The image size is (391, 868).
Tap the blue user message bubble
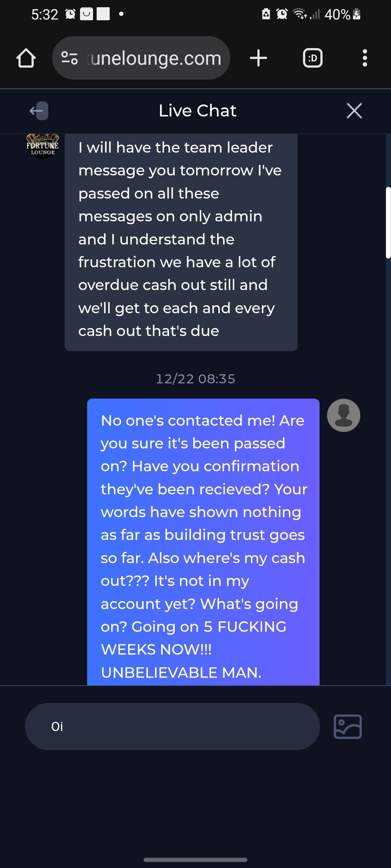tap(203, 542)
